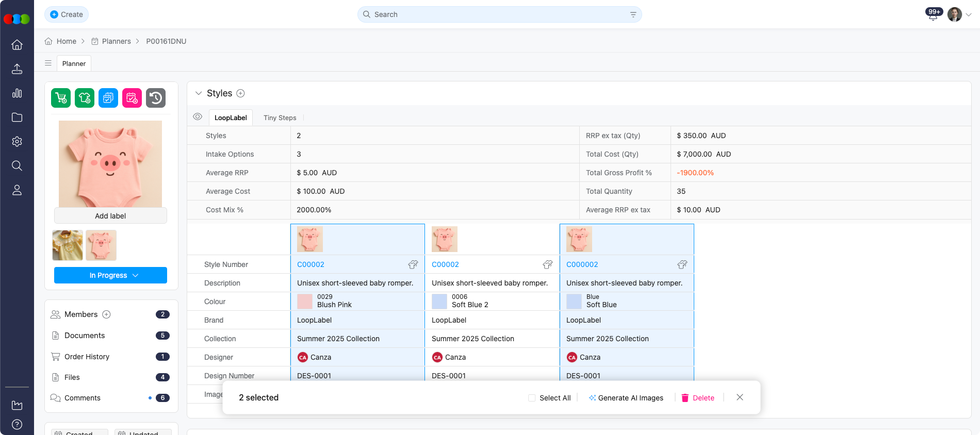Open the notifications bell with 99+ badge
Image resolution: width=980 pixels, height=435 pixels.
933,15
